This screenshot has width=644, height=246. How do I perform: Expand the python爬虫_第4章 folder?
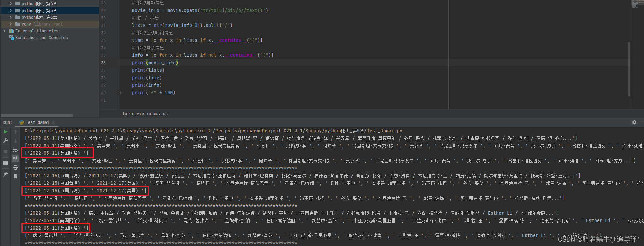tap(11, 4)
